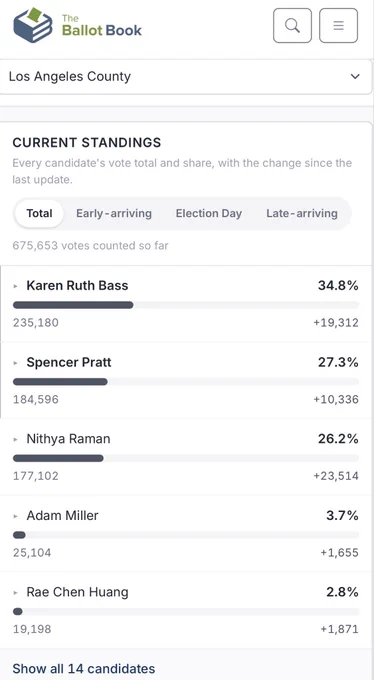Open search with the magnifier icon
Viewport: 374px width, 680px height.
[x=292, y=26]
